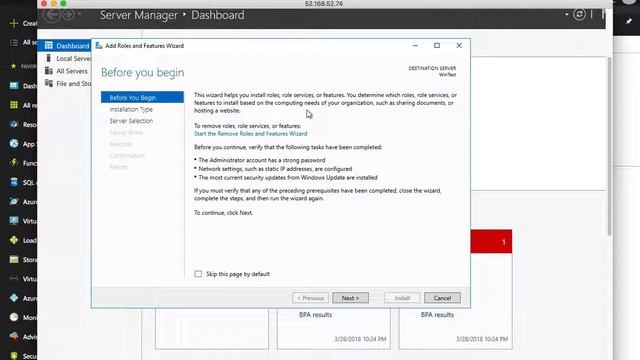The image size is (640, 360).
Task: Close the Add Roles and Features Wizard window
Action: (x=459, y=46)
